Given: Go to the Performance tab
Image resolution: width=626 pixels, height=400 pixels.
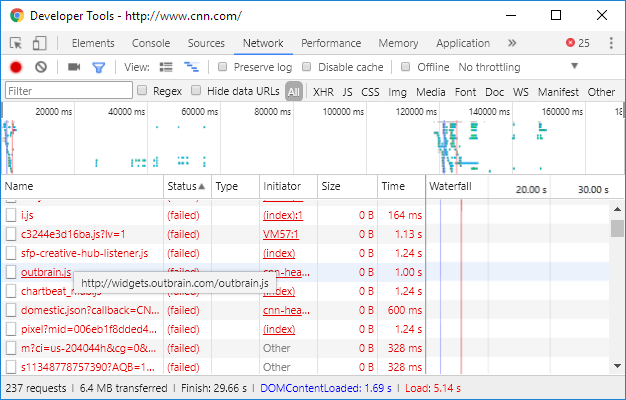Looking at the screenshot, I should tap(331, 43).
